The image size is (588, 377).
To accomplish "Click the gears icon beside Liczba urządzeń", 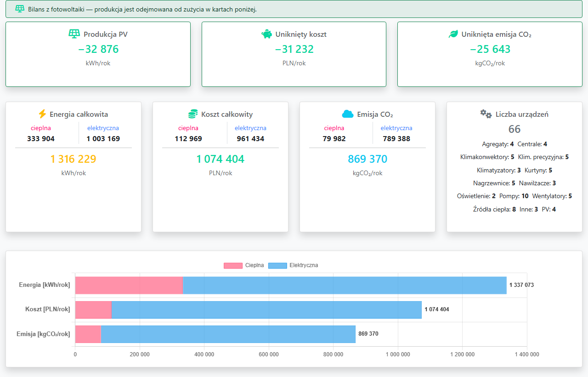I will 486,114.
